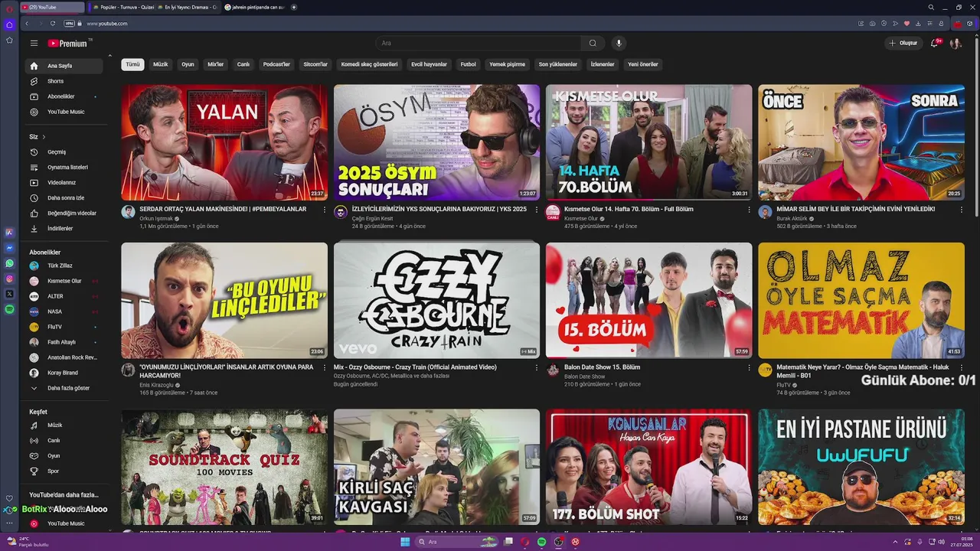980x551 pixels.
Task: Open Keşfet Spor sports section
Action: point(64,471)
